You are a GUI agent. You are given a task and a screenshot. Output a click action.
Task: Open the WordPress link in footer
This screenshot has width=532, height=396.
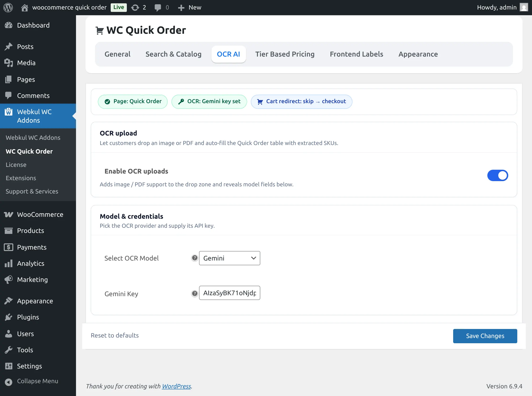click(x=176, y=386)
